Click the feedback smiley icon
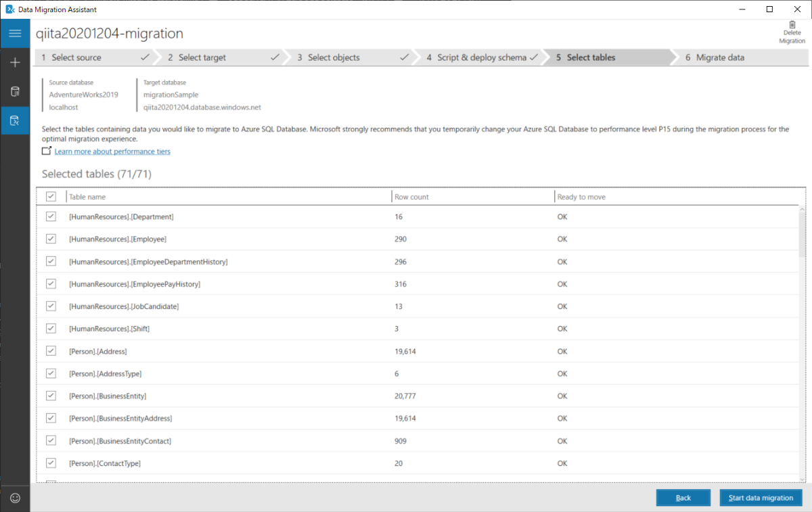Image resolution: width=812 pixels, height=512 pixels. [x=15, y=498]
